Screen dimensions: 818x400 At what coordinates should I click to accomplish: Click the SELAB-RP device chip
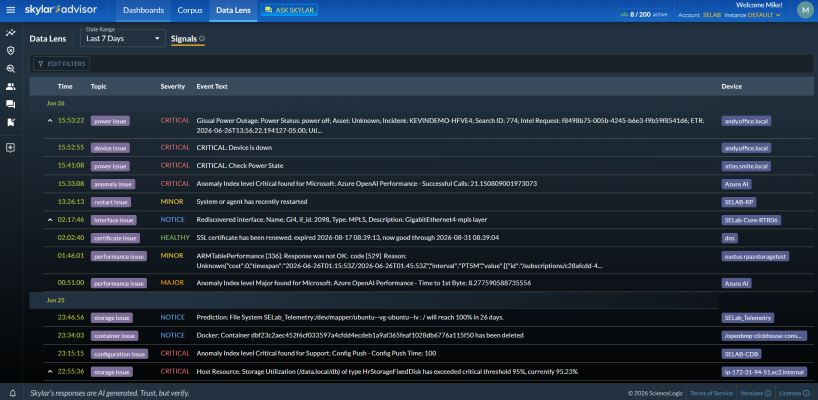pyautogui.click(x=738, y=202)
